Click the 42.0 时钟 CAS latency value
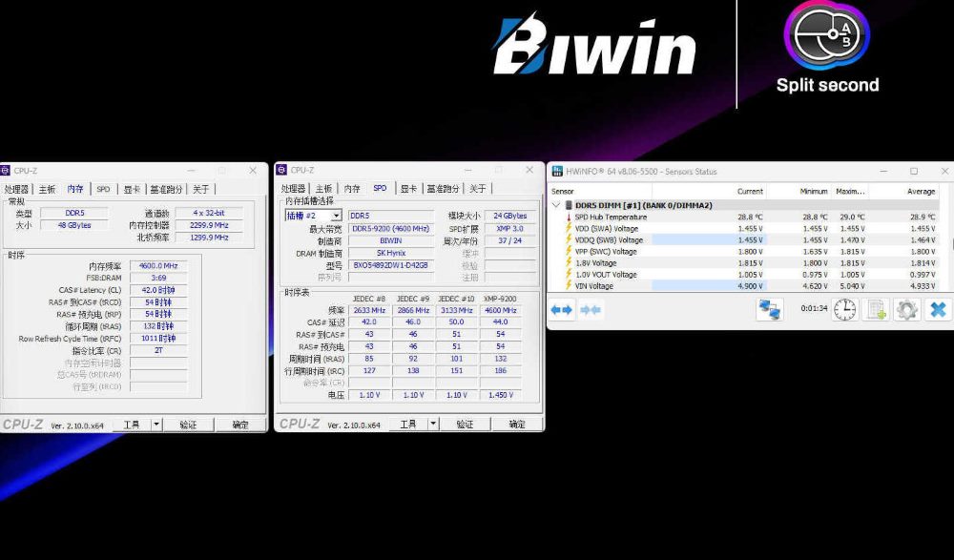 [158, 290]
